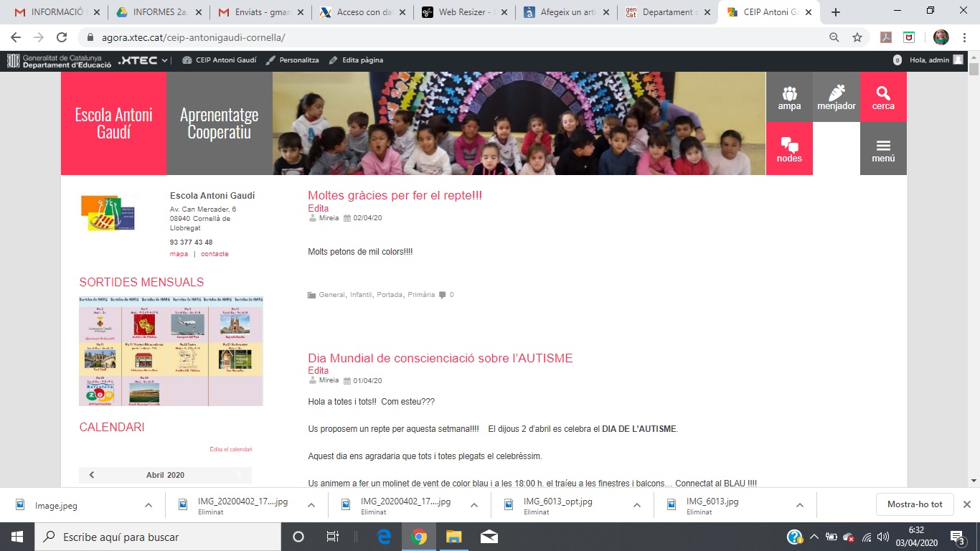Viewport: 980px width, 551px height.
Task: Reload the page in Chrome
Action: point(62,37)
